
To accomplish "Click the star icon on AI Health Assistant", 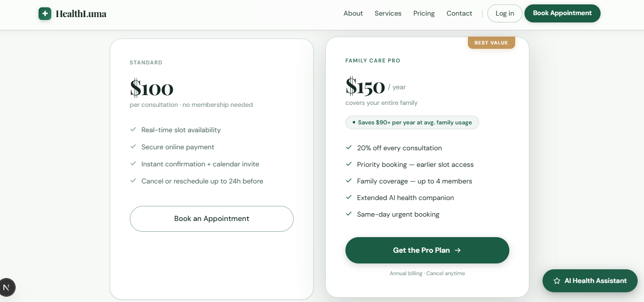I will (x=557, y=281).
